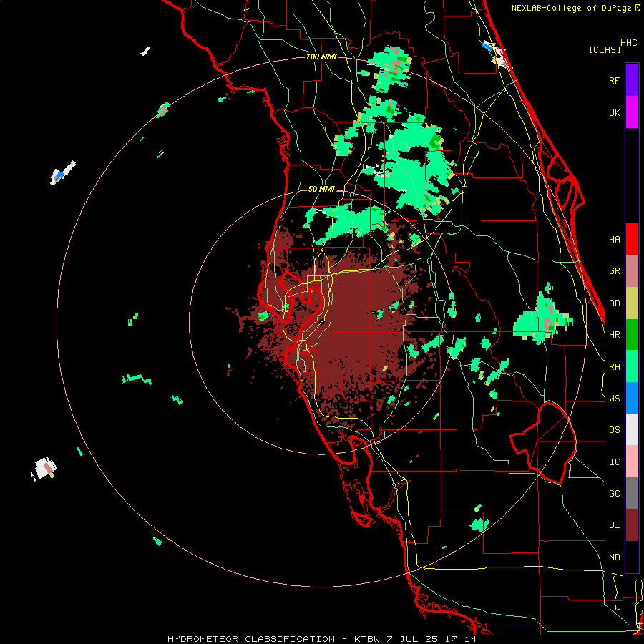This screenshot has width=644, height=644.
Task: Click the gray GC ground clutter swatch
Action: point(632,493)
